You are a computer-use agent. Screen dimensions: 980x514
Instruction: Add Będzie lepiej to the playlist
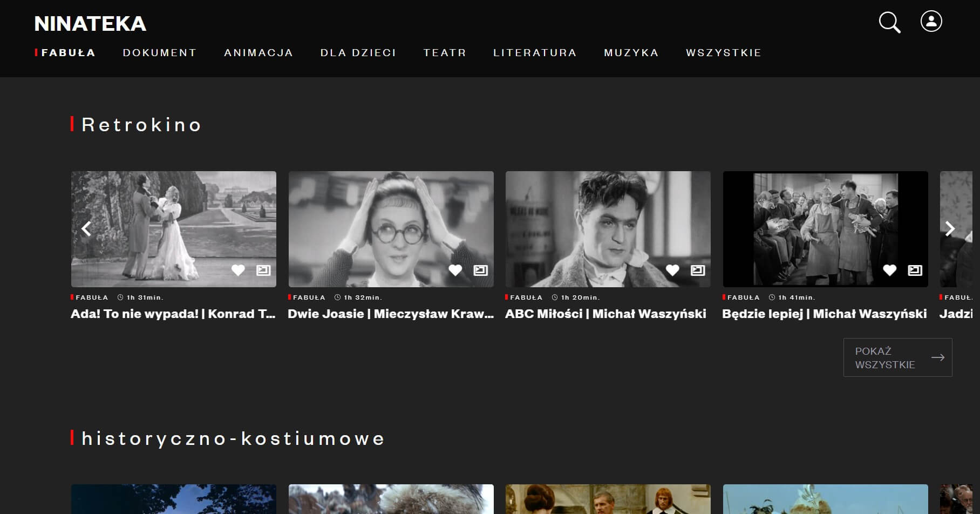[x=915, y=270]
